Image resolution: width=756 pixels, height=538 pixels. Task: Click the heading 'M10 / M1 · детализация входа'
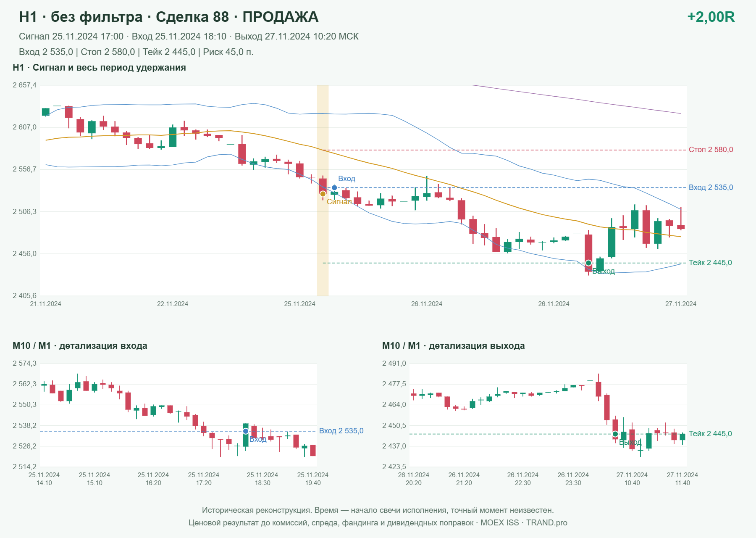80,346
